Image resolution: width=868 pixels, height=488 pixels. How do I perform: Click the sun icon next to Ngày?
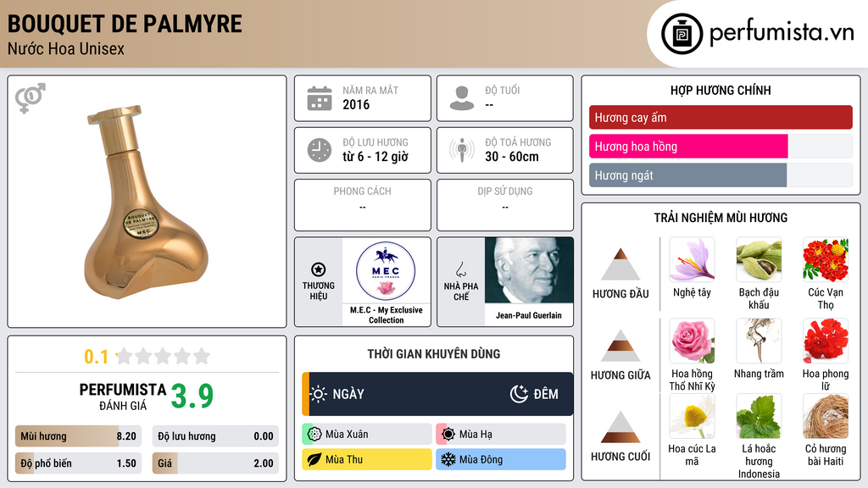point(318,394)
